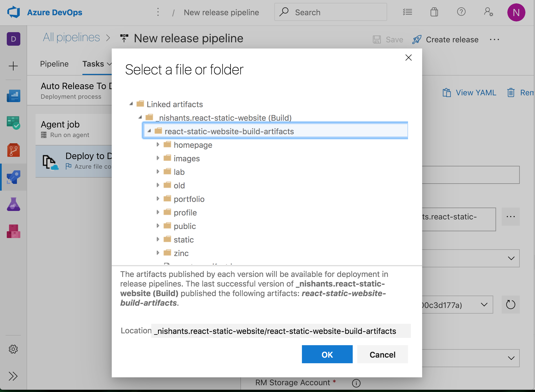
Task: Click the vertical ellipsis in the breadcrumb
Action: point(158,12)
